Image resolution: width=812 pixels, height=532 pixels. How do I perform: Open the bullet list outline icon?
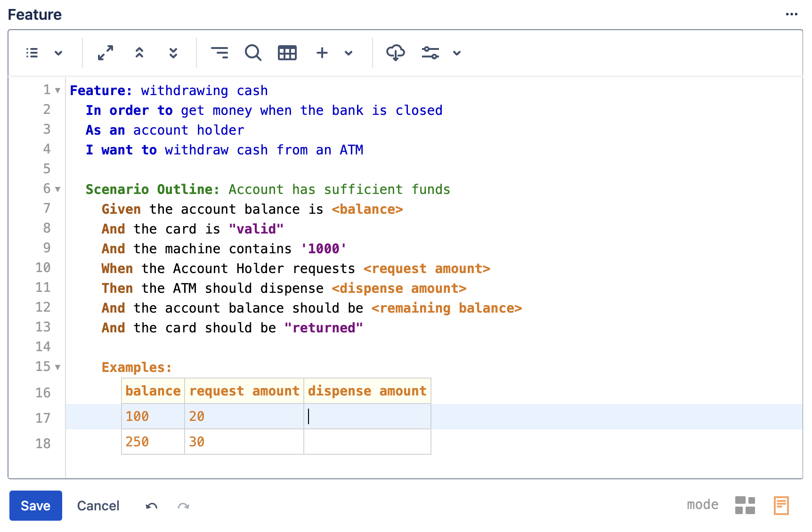tap(32, 53)
